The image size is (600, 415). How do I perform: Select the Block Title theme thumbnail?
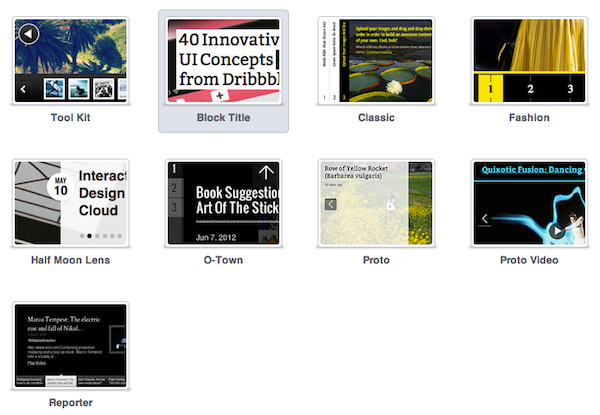point(223,60)
